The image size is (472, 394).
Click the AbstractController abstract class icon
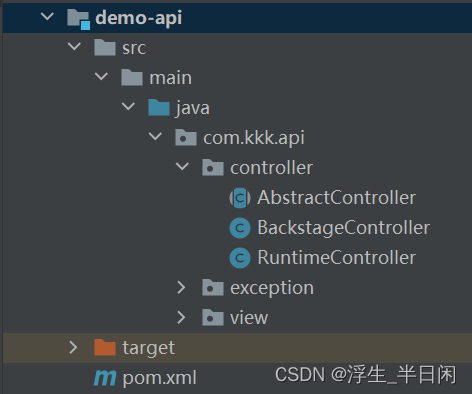point(240,198)
